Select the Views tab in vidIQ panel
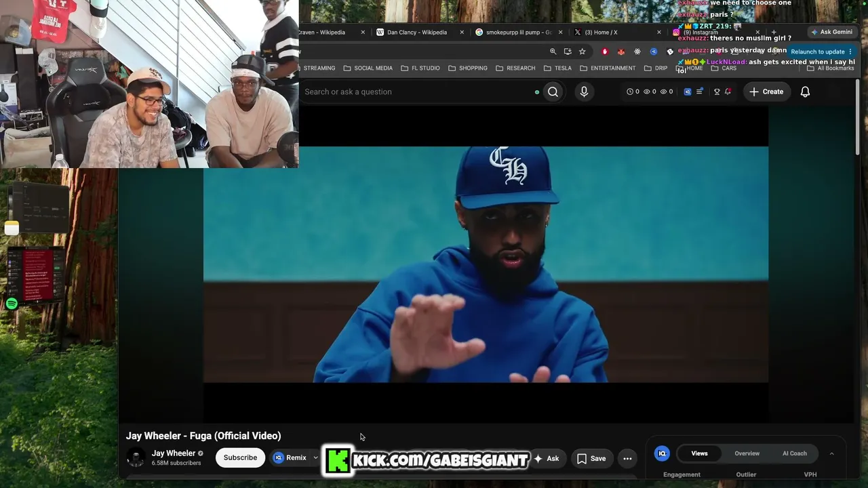Screen dimensions: 868x488 tap(699, 453)
